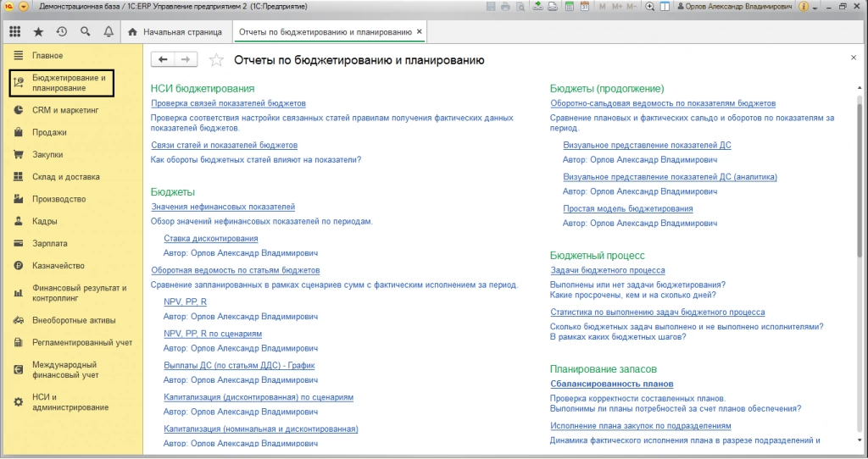Click the panel layout settings icon
This screenshot has width=868, height=459.
tap(665, 7)
